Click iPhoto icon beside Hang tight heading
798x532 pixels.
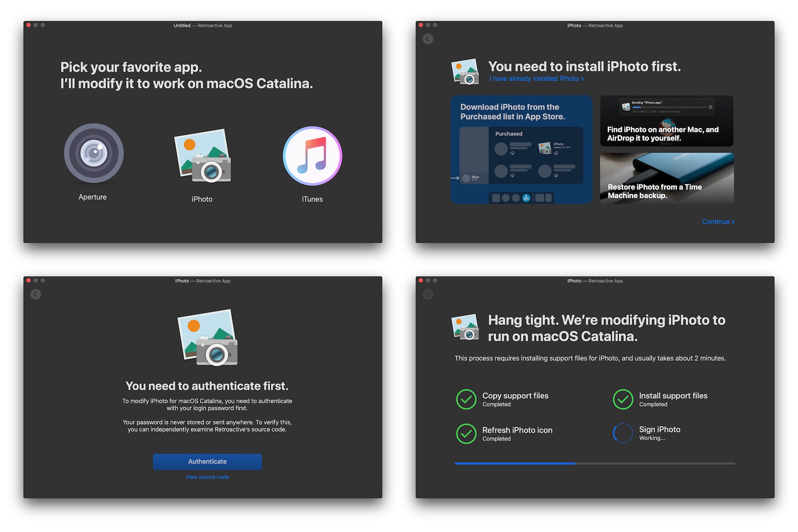point(465,327)
